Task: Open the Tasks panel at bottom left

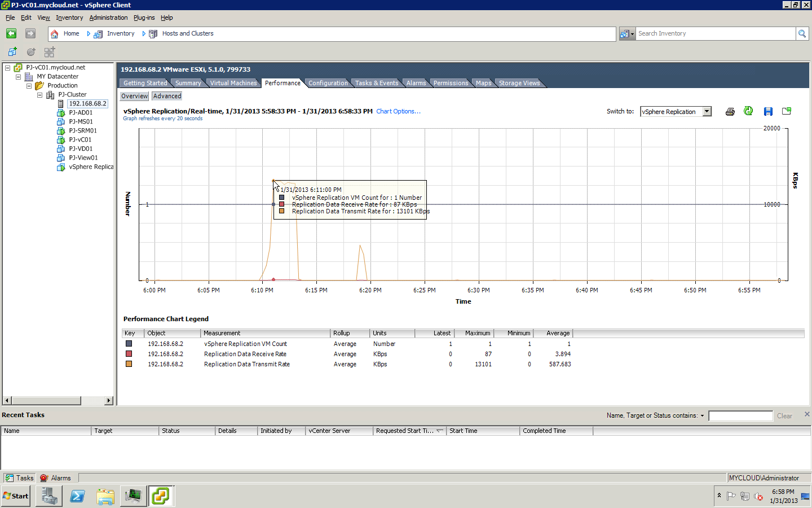Action: [x=19, y=478]
